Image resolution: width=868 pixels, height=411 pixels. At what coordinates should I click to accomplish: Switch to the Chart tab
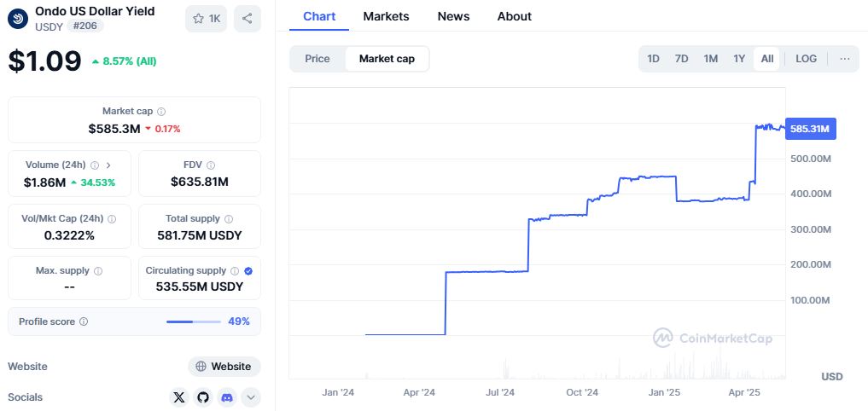(x=319, y=16)
